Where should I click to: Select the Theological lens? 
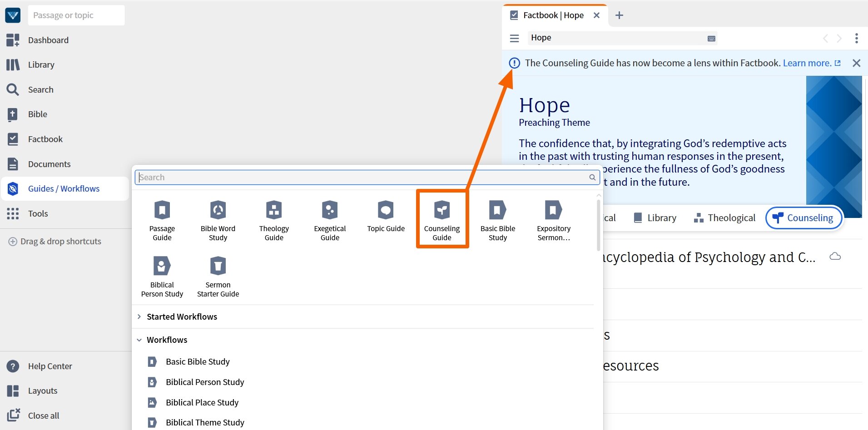(724, 218)
